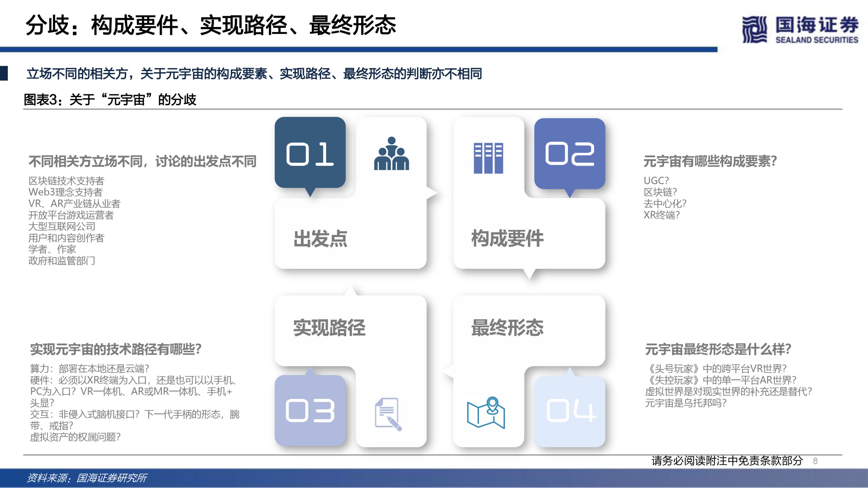Click the server racks icon
The image size is (868, 488).
click(488, 158)
